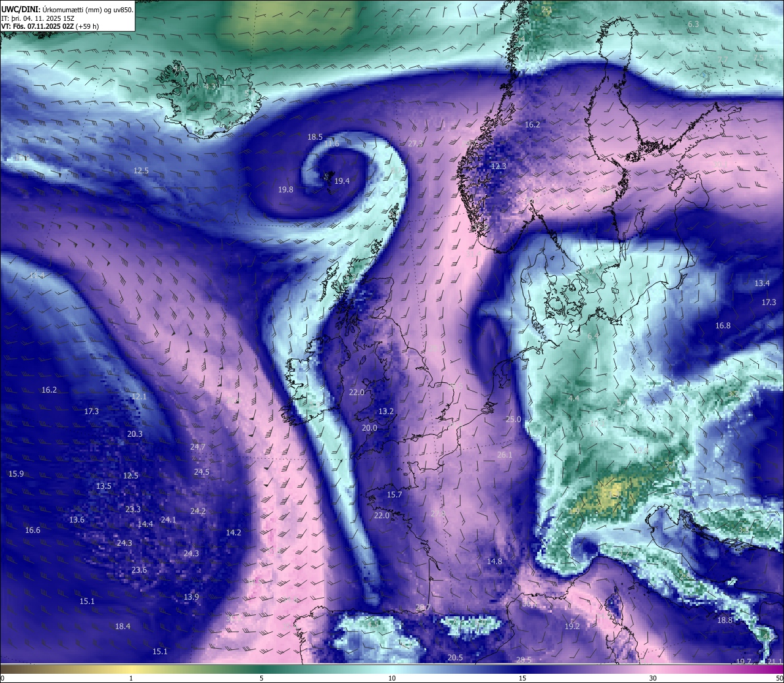Viewport: 784px width, 683px height.
Task: Click the 26.1 map value
Action: pos(505,455)
